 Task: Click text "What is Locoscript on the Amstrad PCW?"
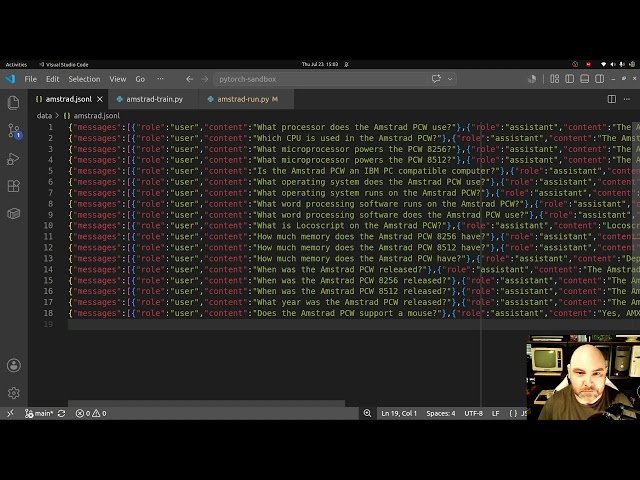pos(349,226)
